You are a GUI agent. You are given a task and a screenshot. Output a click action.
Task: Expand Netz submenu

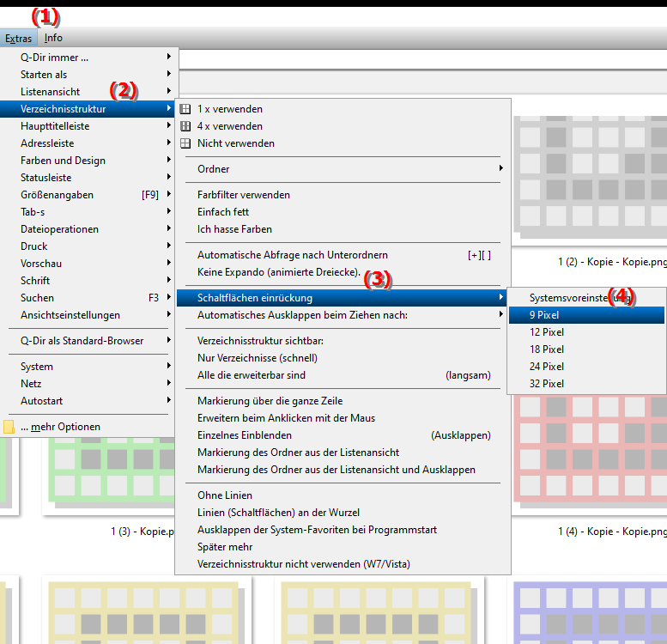coord(88,384)
